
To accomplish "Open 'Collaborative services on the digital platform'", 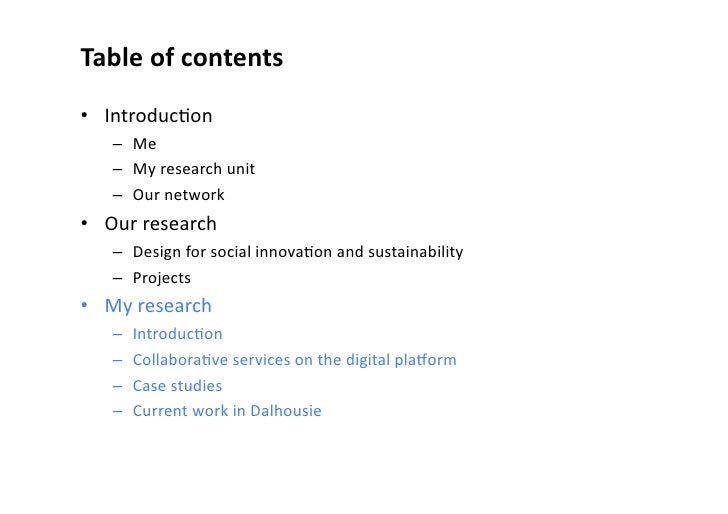I will click(295, 360).
